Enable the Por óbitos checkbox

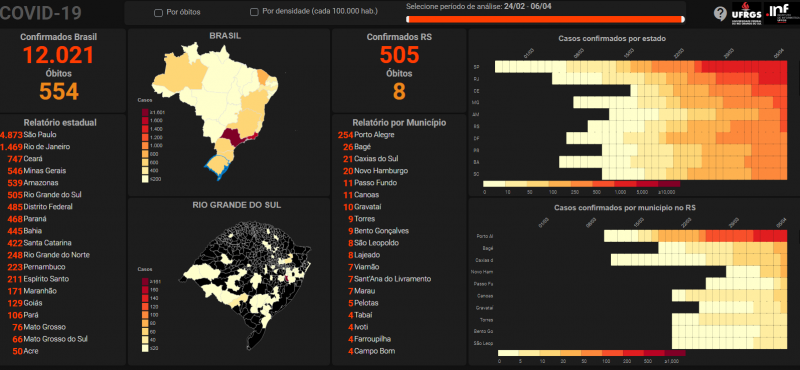[x=158, y=13]
